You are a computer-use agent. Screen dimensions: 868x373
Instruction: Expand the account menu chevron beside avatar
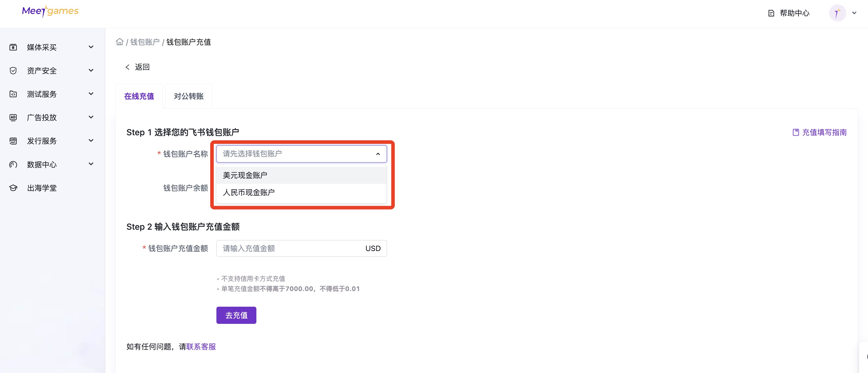click(x=854, y=13)
